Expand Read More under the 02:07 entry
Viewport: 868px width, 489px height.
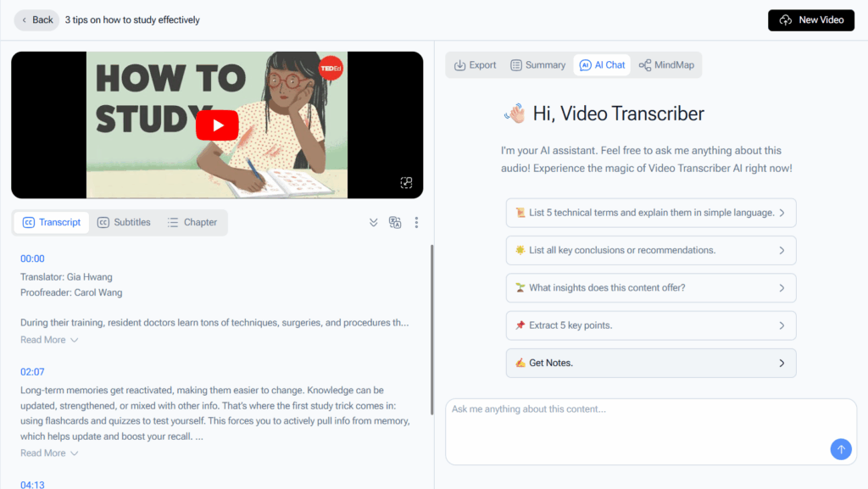(42, 453)
